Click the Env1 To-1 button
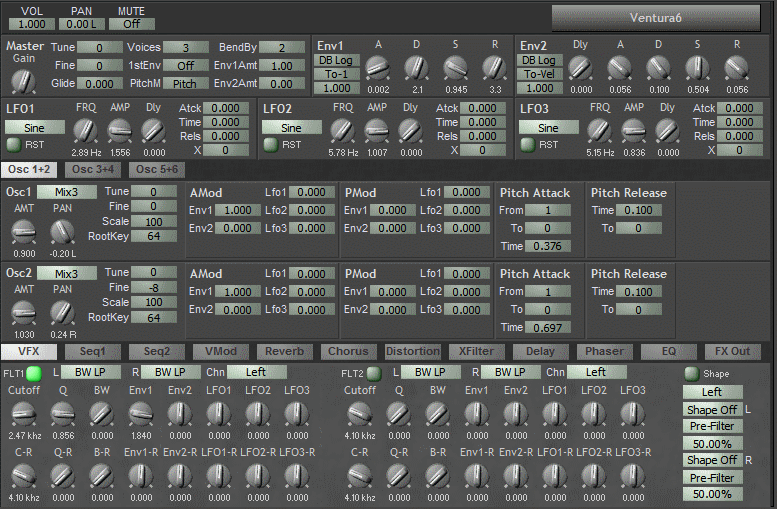 coord(336,74)
